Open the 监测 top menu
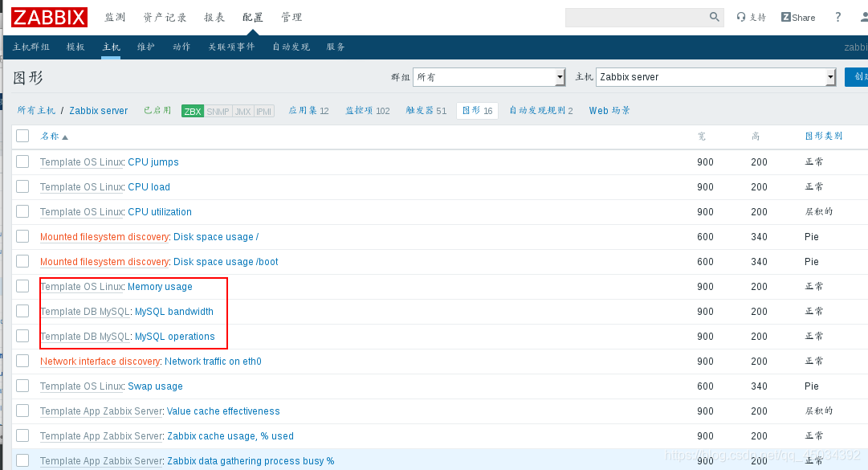The image size is (868, 470). 115,17
